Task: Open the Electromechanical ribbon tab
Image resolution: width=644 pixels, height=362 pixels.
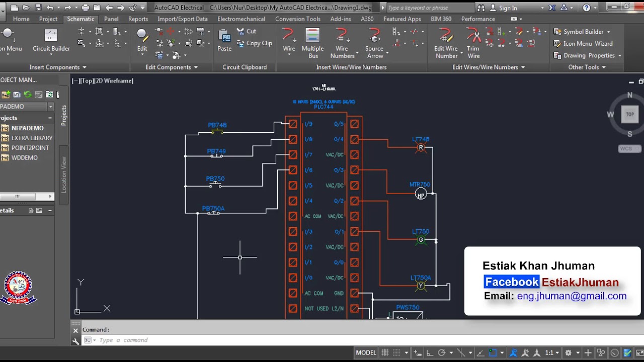Action: click(x=241, y=19)
